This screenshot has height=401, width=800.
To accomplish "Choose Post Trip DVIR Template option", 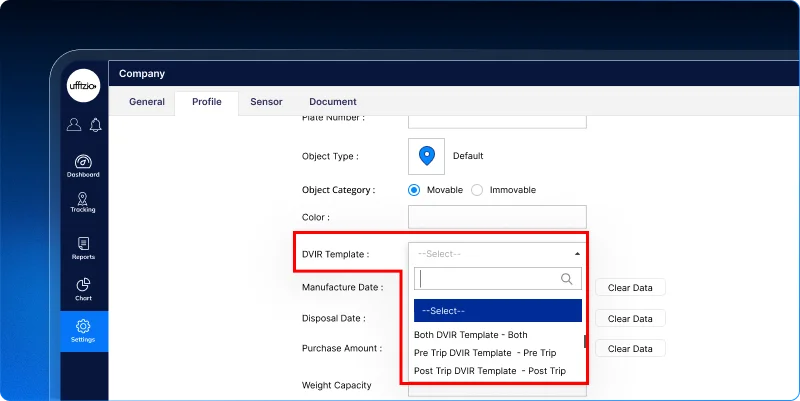I will point(490,371).
